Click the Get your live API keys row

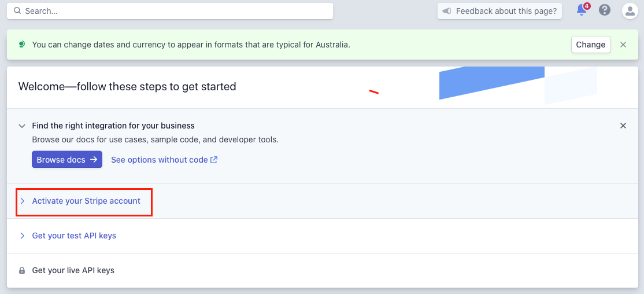click(x=322, y=271)
